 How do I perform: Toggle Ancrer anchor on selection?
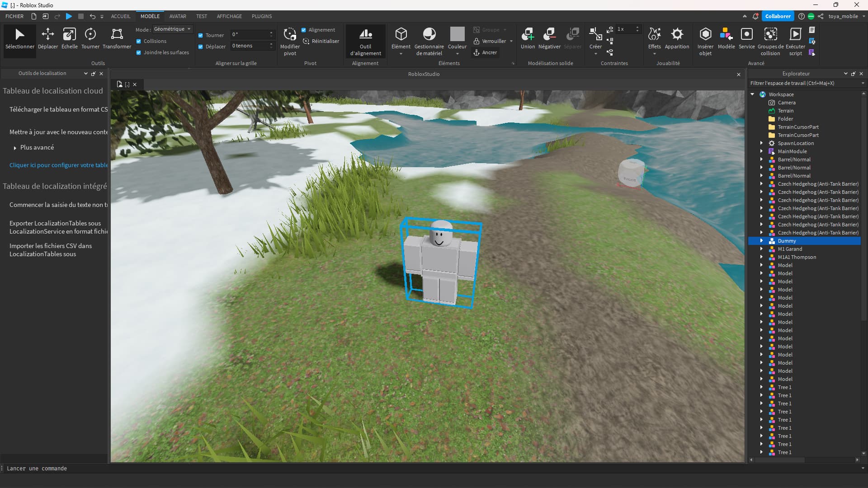click(x=485, y=52)
